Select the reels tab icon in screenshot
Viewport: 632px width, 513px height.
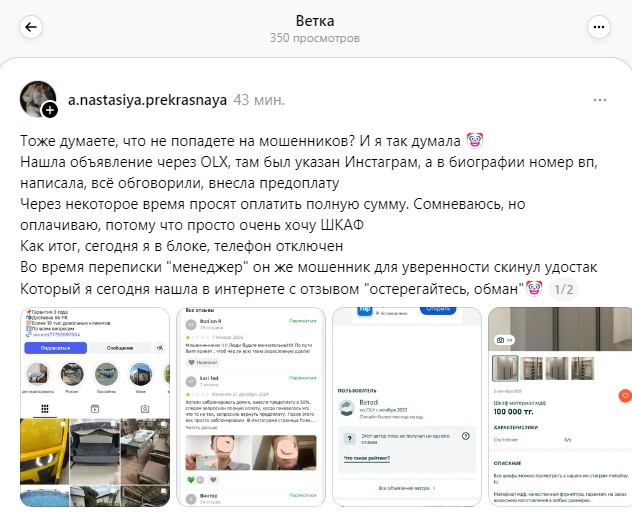95,409
